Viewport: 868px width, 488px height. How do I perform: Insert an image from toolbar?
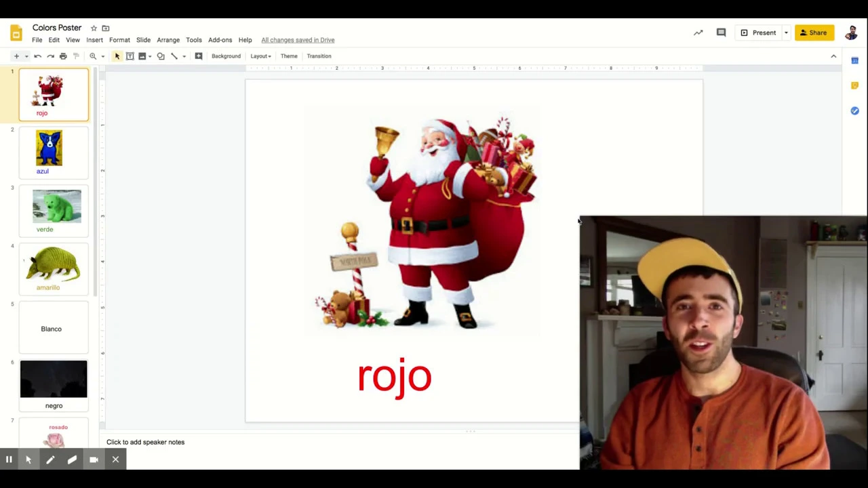click(x=142, y=56)
